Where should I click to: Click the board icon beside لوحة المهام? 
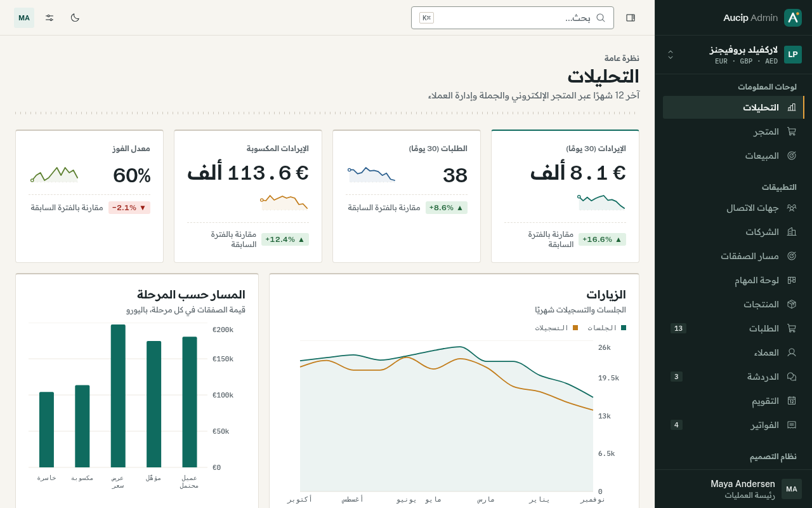792,280
